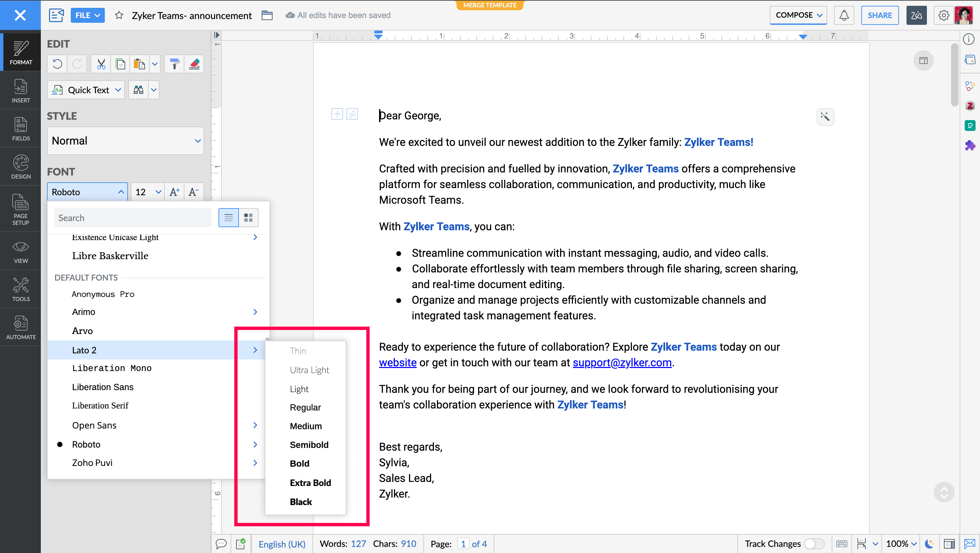This screenshot has height=553, width=980.
Task: Open the support@zylker.com link
Action: point(622,363)
